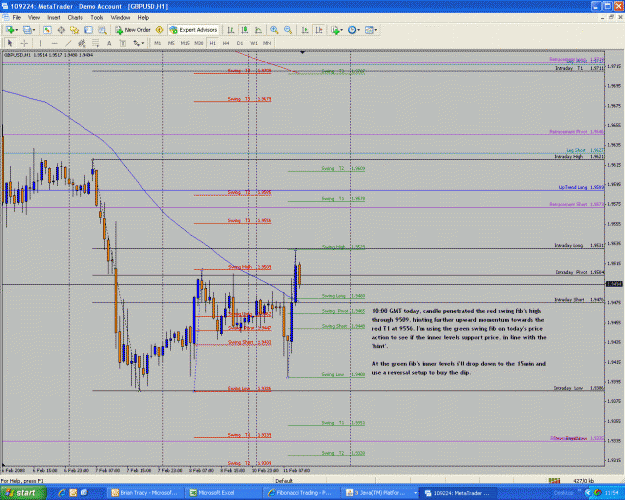Switch to H4 timeframe
Image resolution: width=625 pixels, height=500 pixels.
pos(226,43)
